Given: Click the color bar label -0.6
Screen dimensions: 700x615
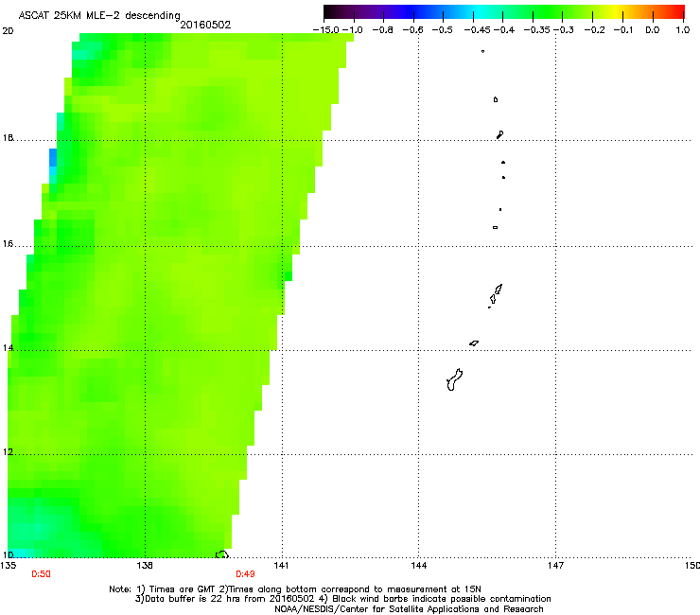Looking at the screenshot, I should (412, 30).
